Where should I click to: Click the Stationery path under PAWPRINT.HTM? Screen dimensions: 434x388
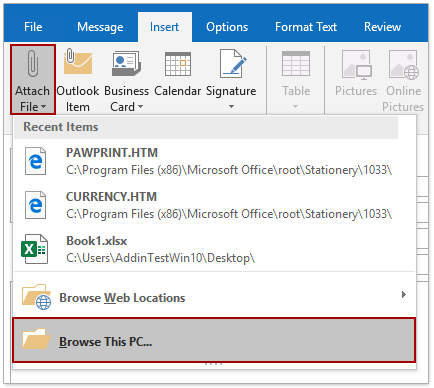click(229, 170)
